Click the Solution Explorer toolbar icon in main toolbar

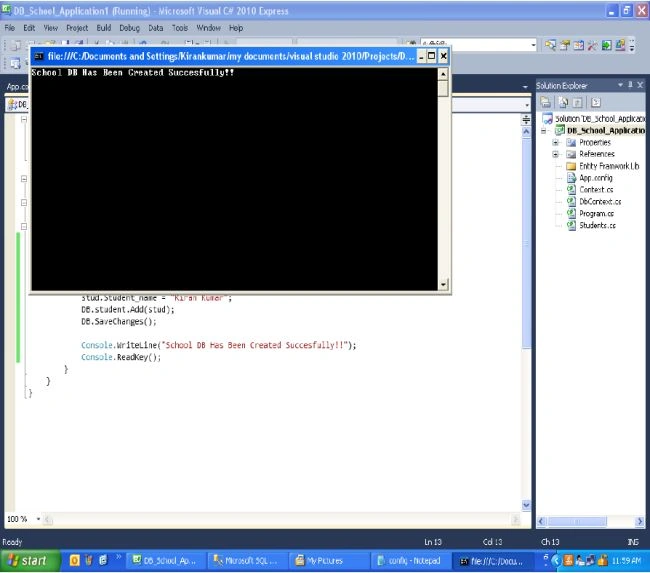(551, 45)
